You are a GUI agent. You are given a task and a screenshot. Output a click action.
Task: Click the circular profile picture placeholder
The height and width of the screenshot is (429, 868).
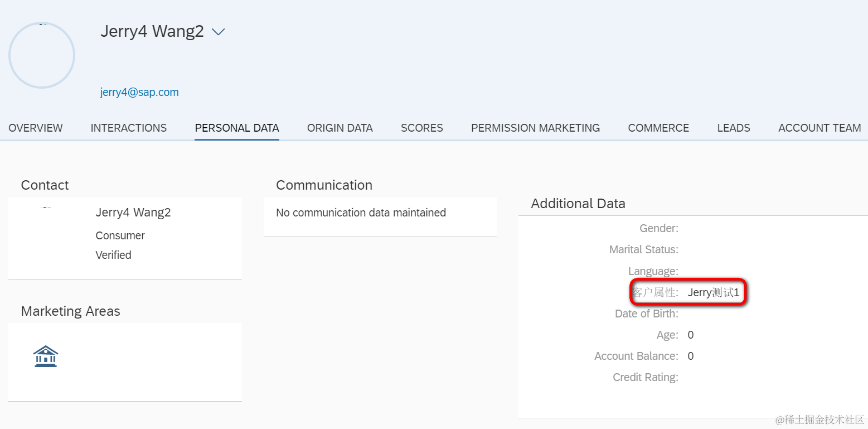click(42, 55)
